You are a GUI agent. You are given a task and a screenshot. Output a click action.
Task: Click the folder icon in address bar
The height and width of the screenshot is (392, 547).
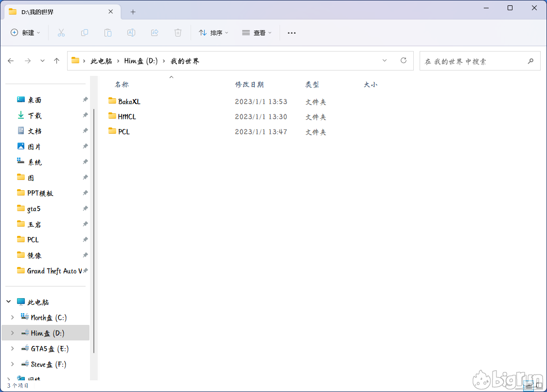pyautogui.click(x=75, y=60)
